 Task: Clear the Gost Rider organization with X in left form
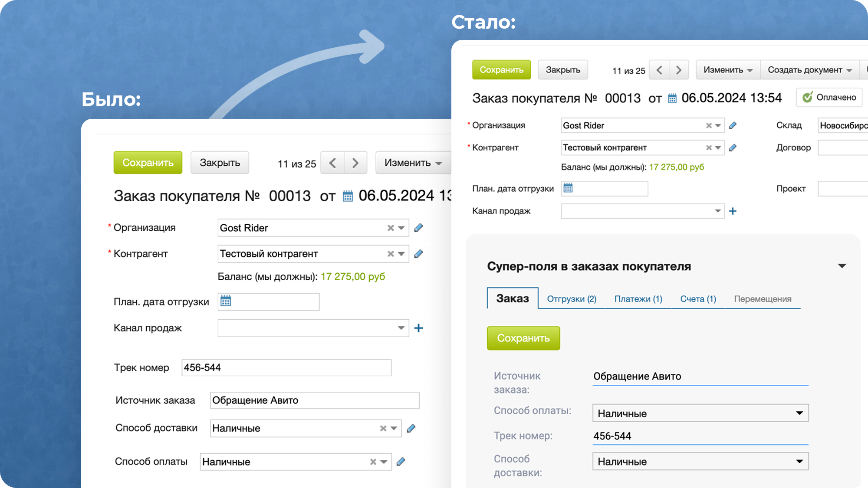390,228
